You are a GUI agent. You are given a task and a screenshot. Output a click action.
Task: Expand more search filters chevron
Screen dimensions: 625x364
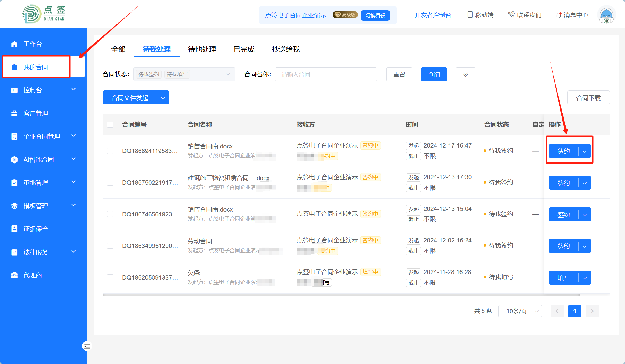[x=466, y=74]
